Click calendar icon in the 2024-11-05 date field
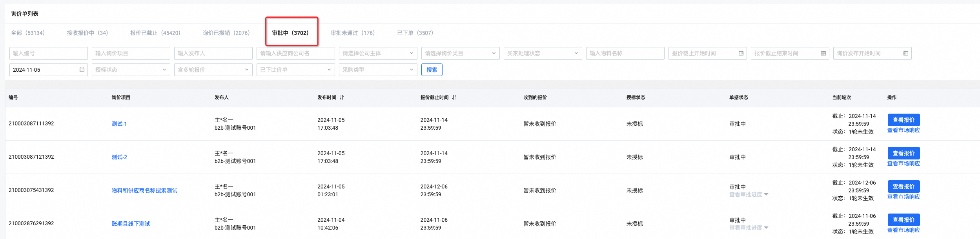The width and height of the screenshot is (980, 239). point(82,70)
